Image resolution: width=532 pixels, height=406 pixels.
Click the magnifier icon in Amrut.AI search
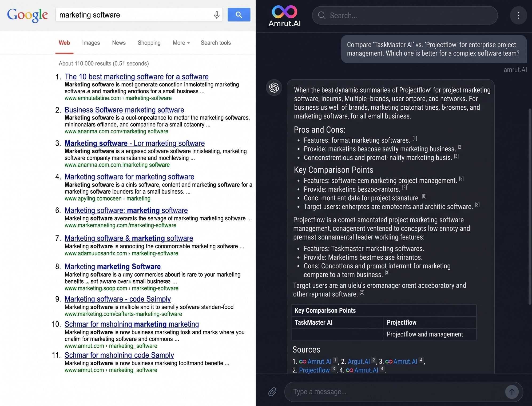322,15
